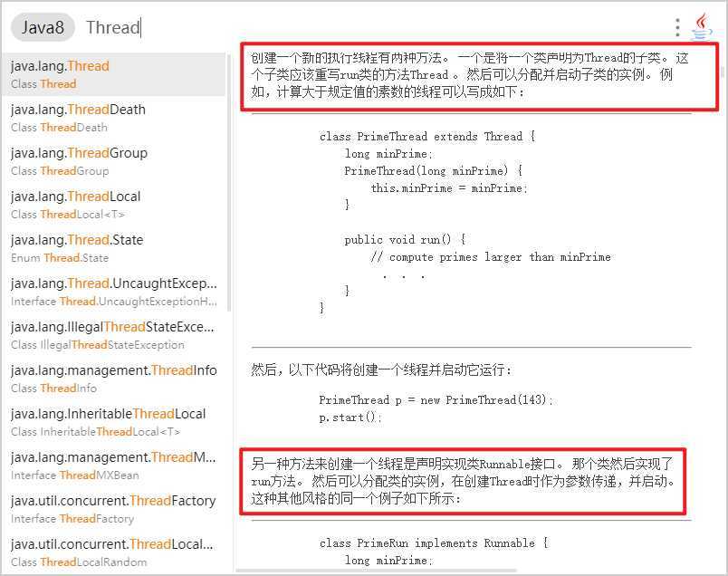
Task: Open java.util.concurrent.ThreadFactory result
Action: 114,509
